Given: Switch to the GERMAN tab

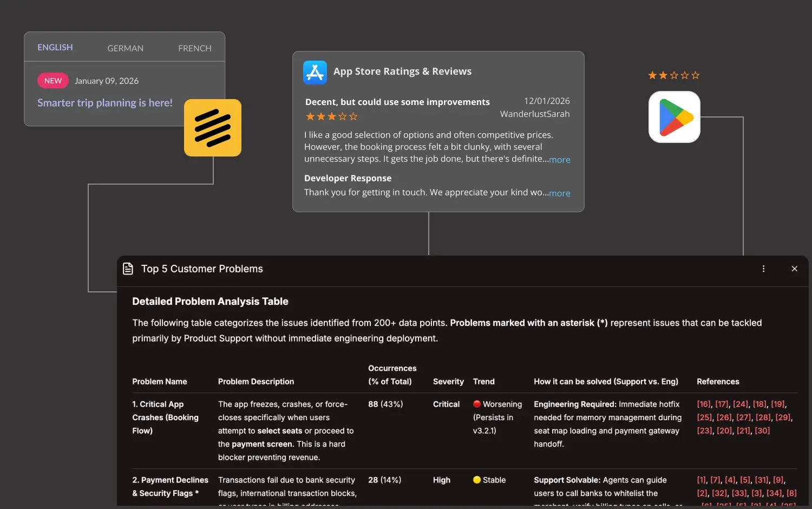Looking at the screenshot, I should (x=125, y=48).
